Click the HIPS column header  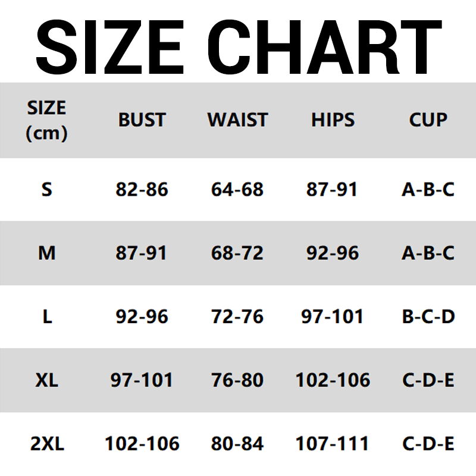click(333, 120)
